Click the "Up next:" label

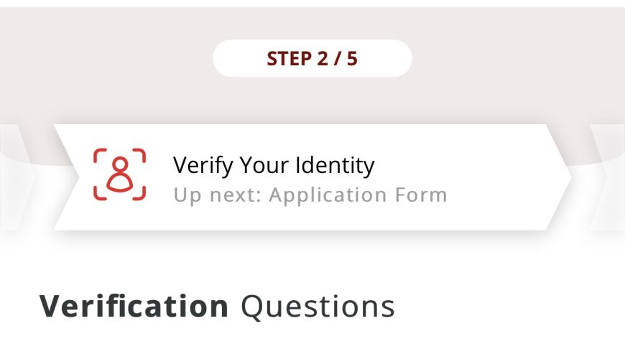[x=218, y=195]
